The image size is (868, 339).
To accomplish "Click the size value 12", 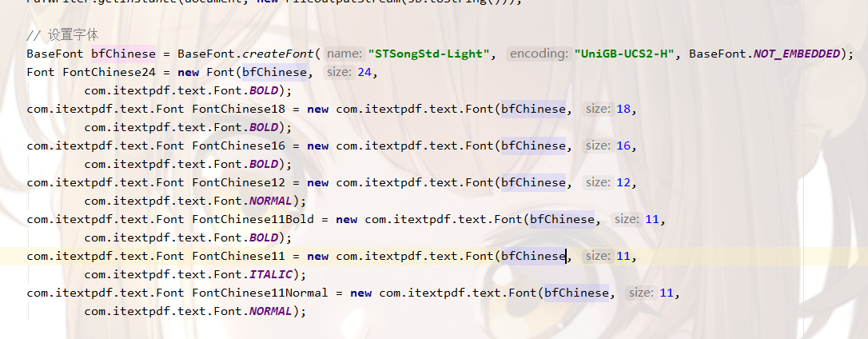I will click(x=623, y=183).
